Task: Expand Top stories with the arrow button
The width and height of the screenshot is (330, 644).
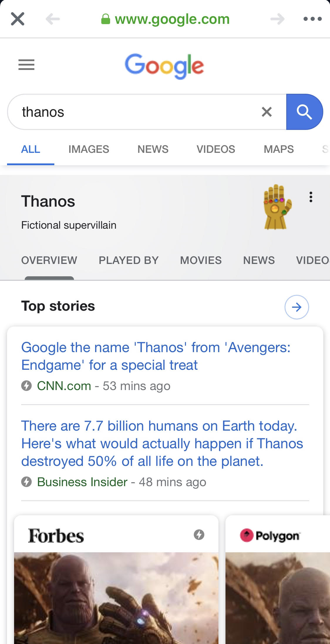Action: pos(297,307)
